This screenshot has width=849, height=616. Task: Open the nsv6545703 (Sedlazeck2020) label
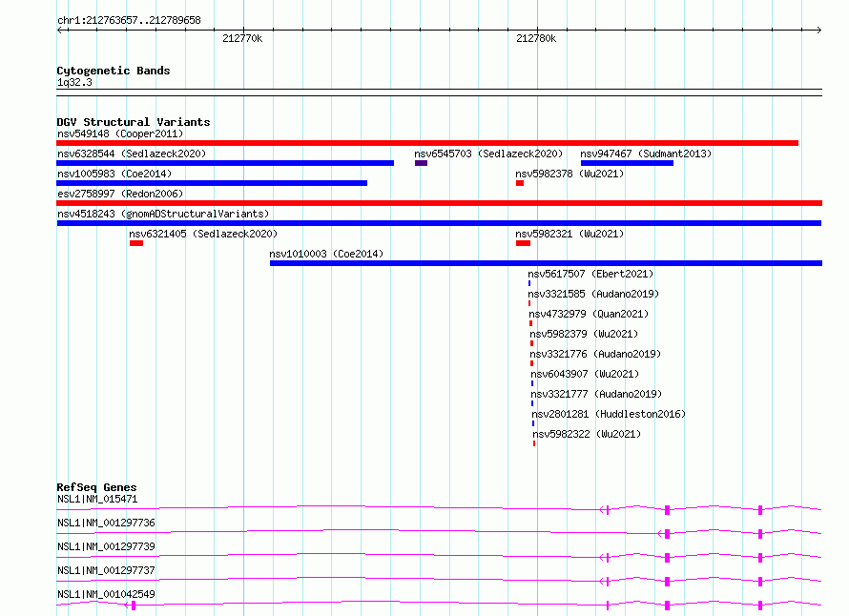488,154
